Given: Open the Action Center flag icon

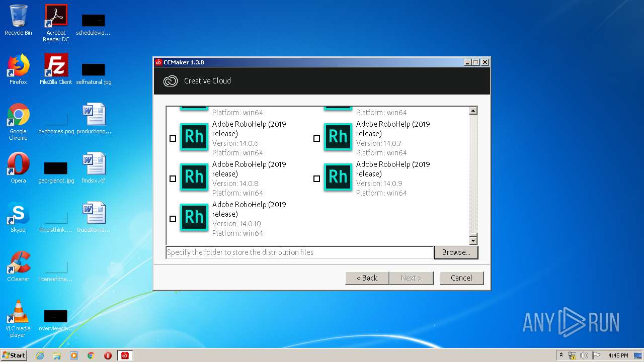Looking at the screenshot, I should 596,355.
